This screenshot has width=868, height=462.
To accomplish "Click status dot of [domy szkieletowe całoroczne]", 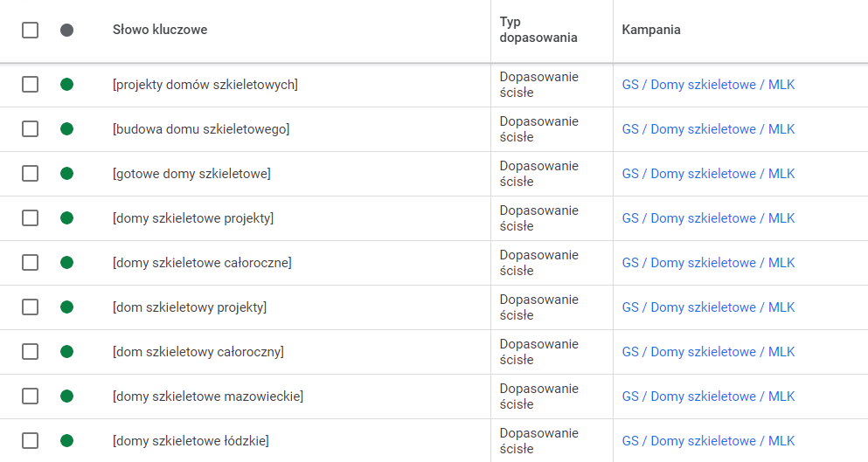I will click(x=66, y=263).
